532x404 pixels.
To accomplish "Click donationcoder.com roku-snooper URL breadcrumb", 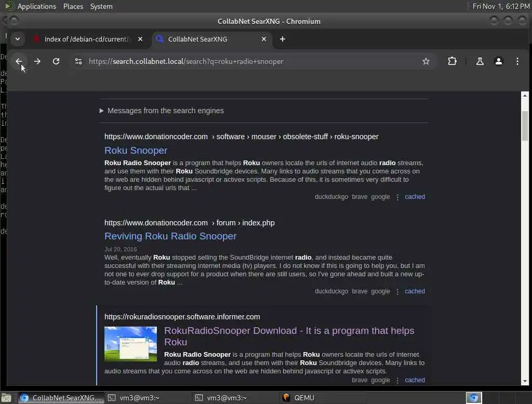I will coord(241,137).
